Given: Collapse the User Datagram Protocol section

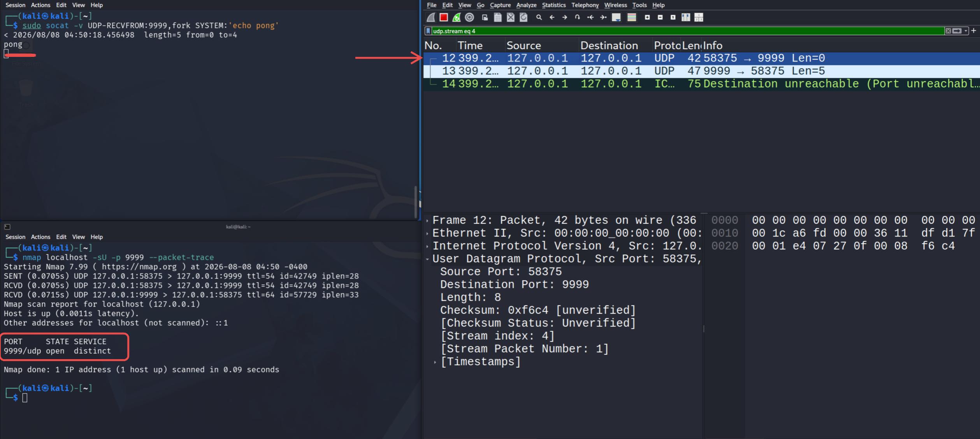Looking at the screenshot, I should coord(427,259).
